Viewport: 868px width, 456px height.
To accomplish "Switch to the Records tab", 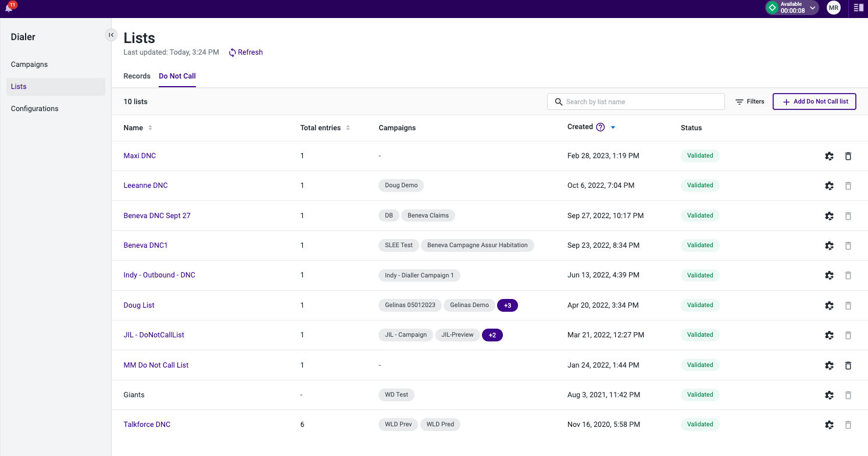I will (x=137, y=76).
